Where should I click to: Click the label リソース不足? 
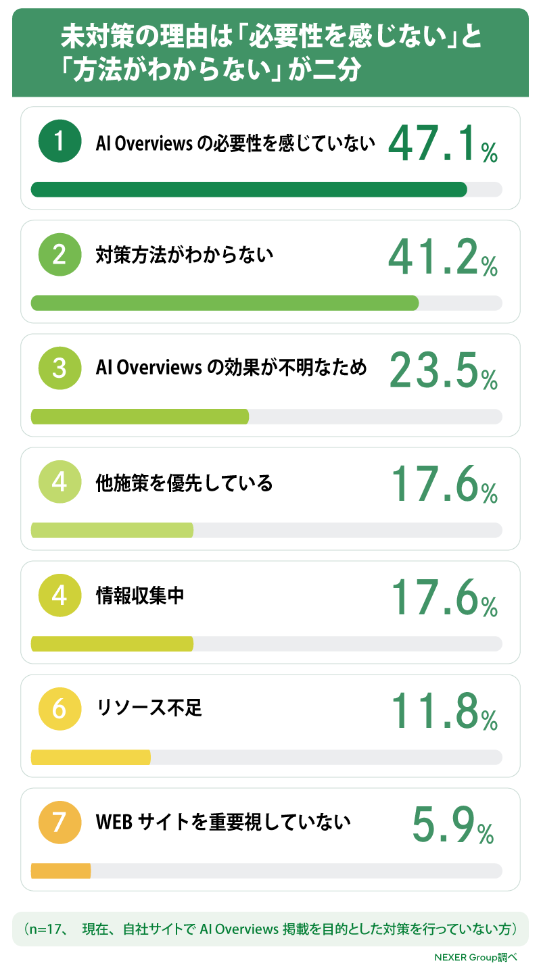click(149, 708)
